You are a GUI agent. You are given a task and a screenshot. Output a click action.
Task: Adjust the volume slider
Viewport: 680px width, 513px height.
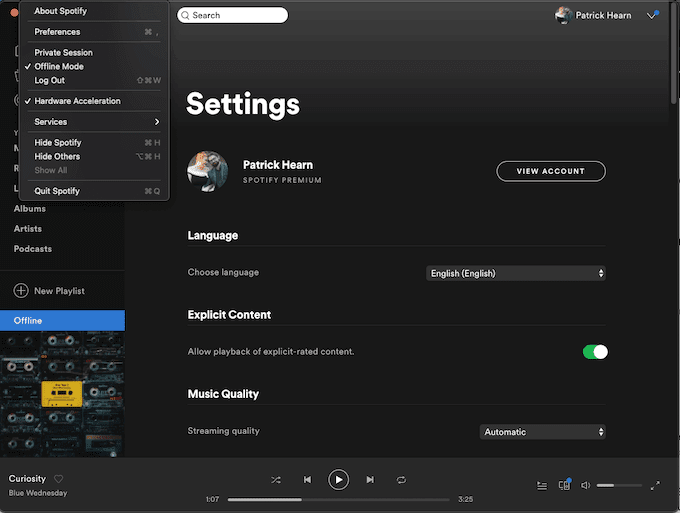[x=619, y=485]
